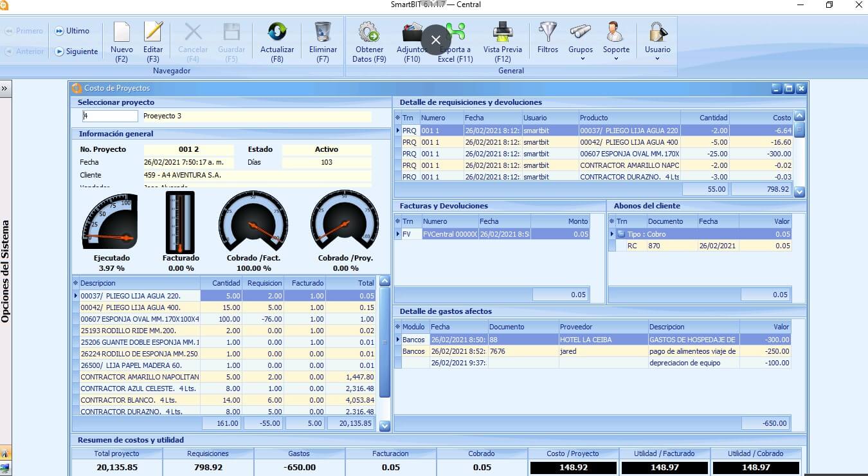Click the Cancelar (F4) X icon
Viewport: 868px width, 476px height.
click(193, 32)
